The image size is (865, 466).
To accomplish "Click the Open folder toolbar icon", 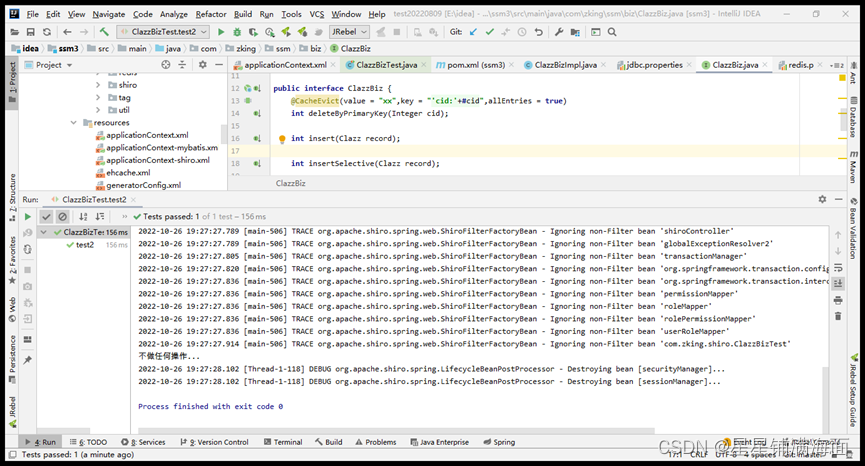I will [15, 32].
